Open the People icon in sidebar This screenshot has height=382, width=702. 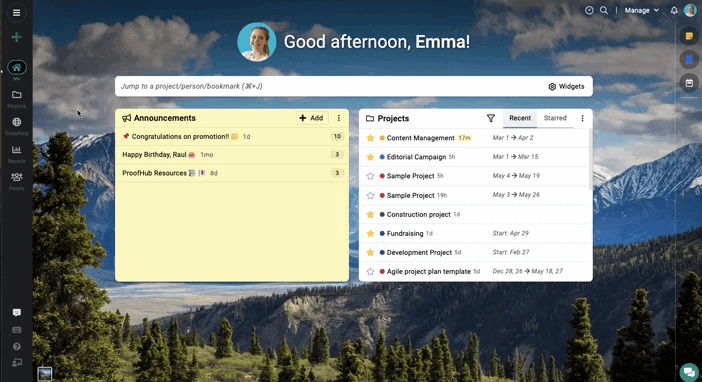[x=17, y=177]
